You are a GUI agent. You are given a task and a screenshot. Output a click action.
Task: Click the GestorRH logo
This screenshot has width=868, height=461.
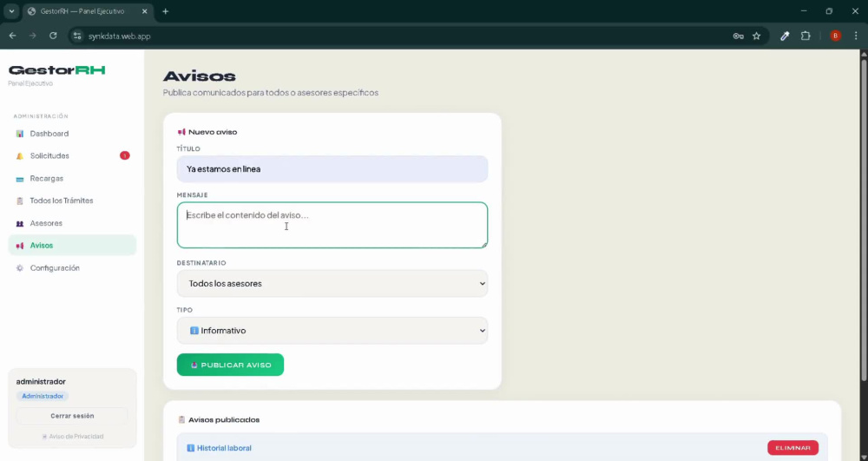point(57,70)
